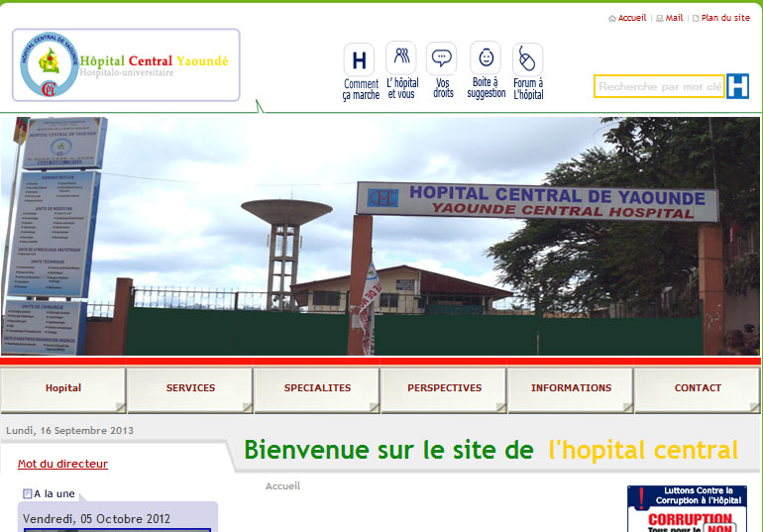Open the Comment ça marche icon

pos(360,59)
